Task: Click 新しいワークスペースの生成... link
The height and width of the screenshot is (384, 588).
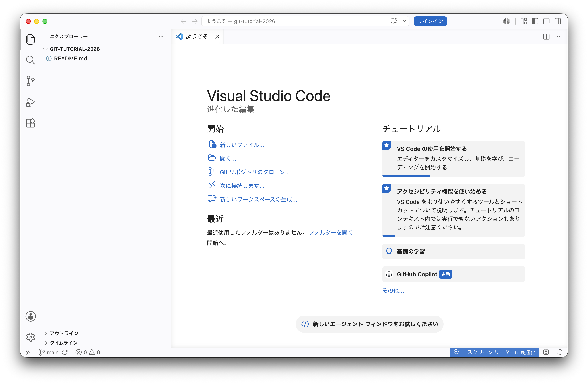Action: pyautogui.click(x=258, y=199)
